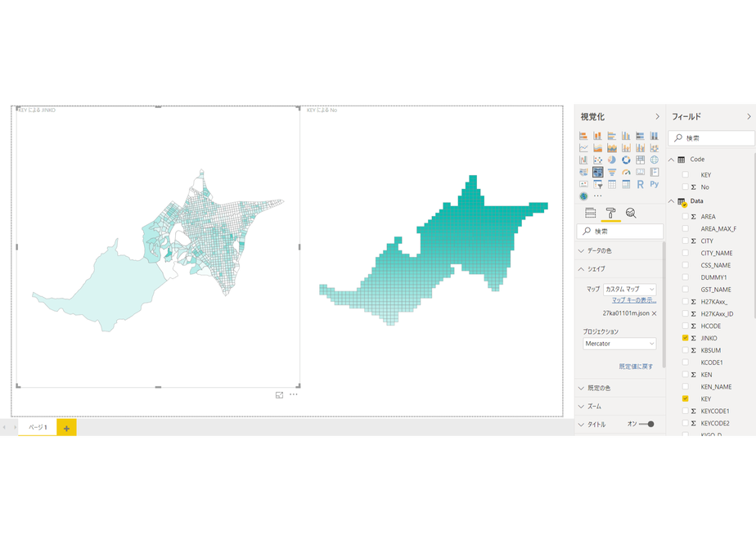Screen dimensions: 756x540
Task: Add a new page with plus button
Action: (x=66, y=428)
